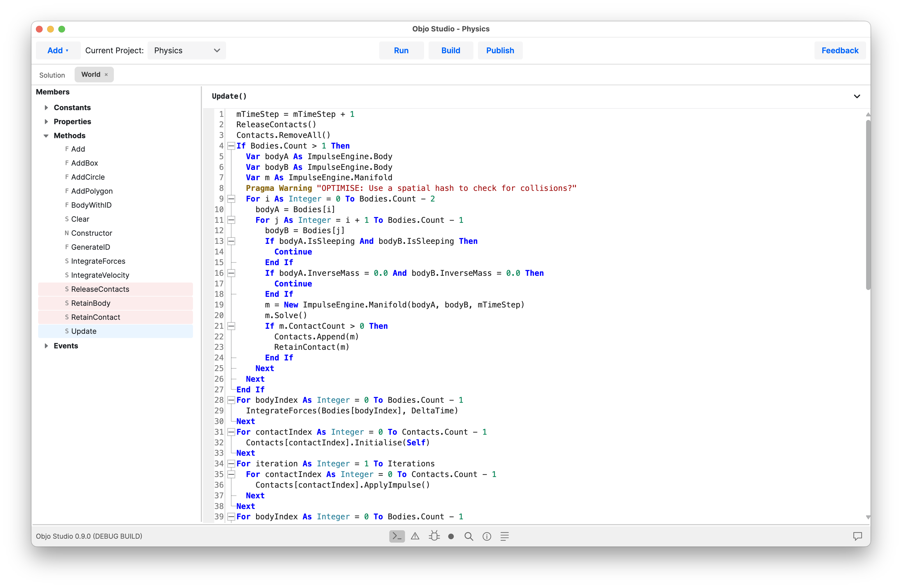The width and height of the screenshot is (902, 588).
Task: Open the terminal console panel icon
Action: point(396,536)
